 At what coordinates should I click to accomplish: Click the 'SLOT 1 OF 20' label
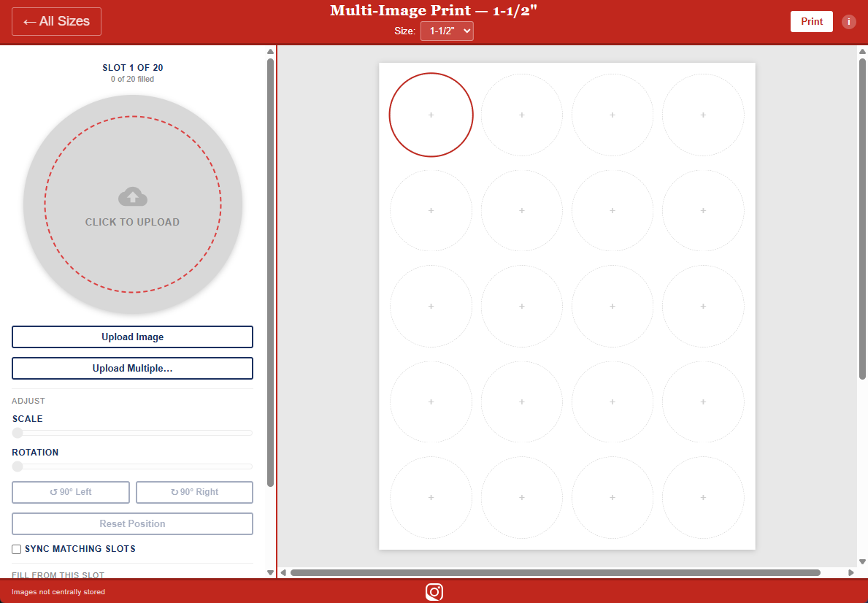click(x=132, y=68)
